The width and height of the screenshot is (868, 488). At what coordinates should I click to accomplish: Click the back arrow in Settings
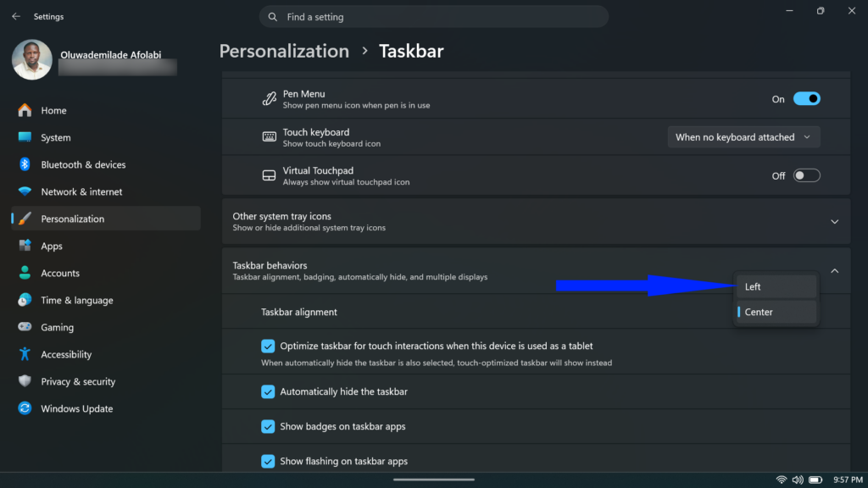[16, 17]
